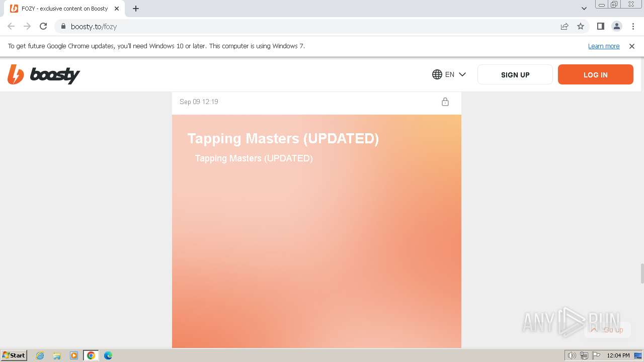
Task: Click the page vertical scrollbar thumb
Action: coord(641,273)
